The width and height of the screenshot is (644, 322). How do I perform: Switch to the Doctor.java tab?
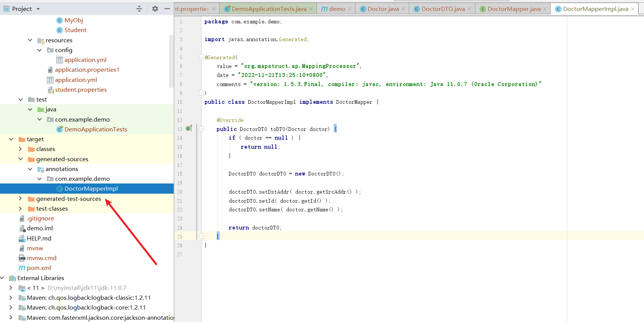coord(383,9)
